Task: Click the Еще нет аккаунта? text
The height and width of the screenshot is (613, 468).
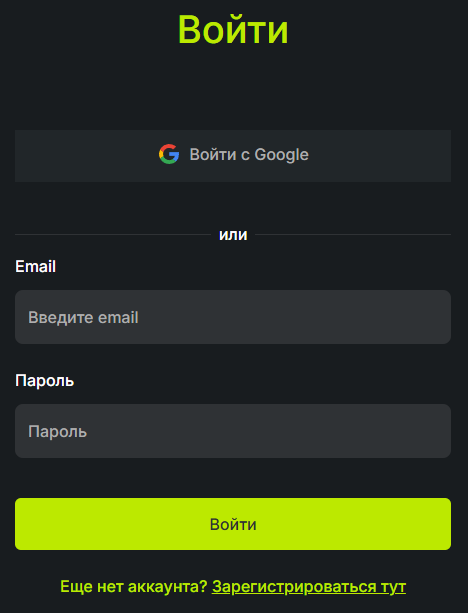Action: pyautogui.click(x=133, y=587)
